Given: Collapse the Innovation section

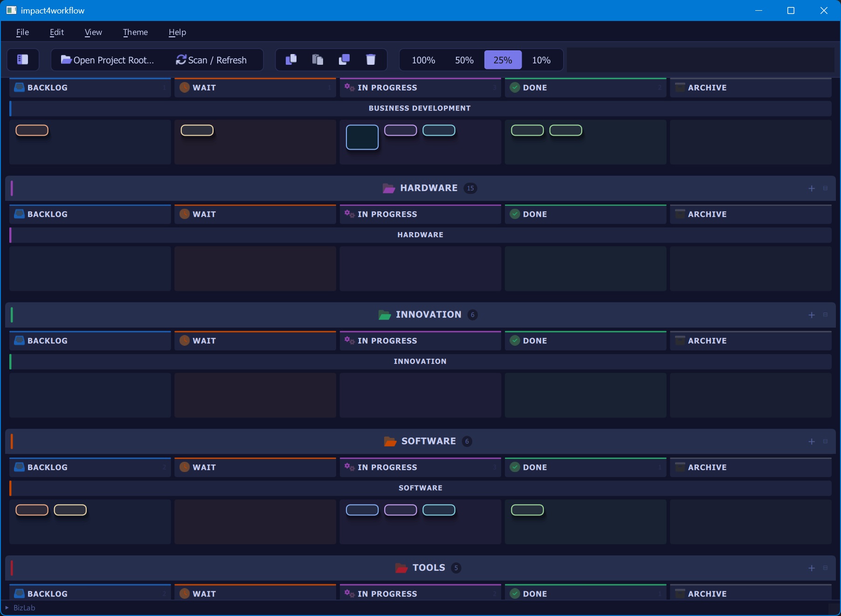Looking at the screenshot, I should (825, 315).
